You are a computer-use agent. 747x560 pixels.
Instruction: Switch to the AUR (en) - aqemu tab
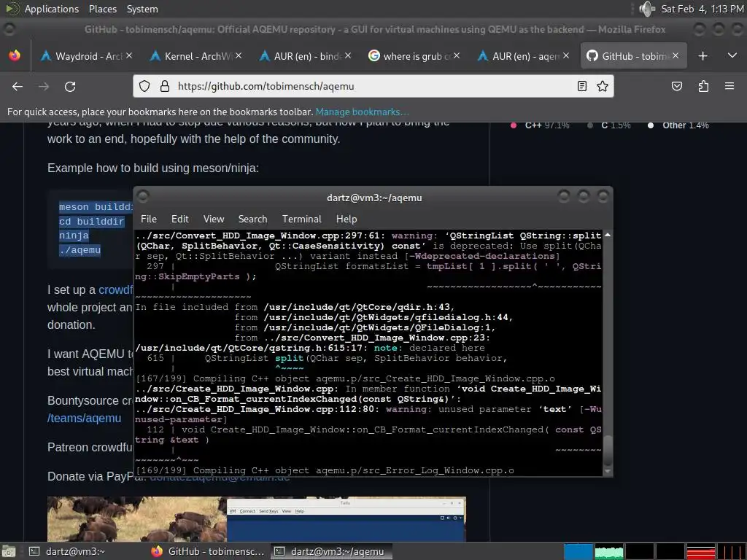pos(523,56)
